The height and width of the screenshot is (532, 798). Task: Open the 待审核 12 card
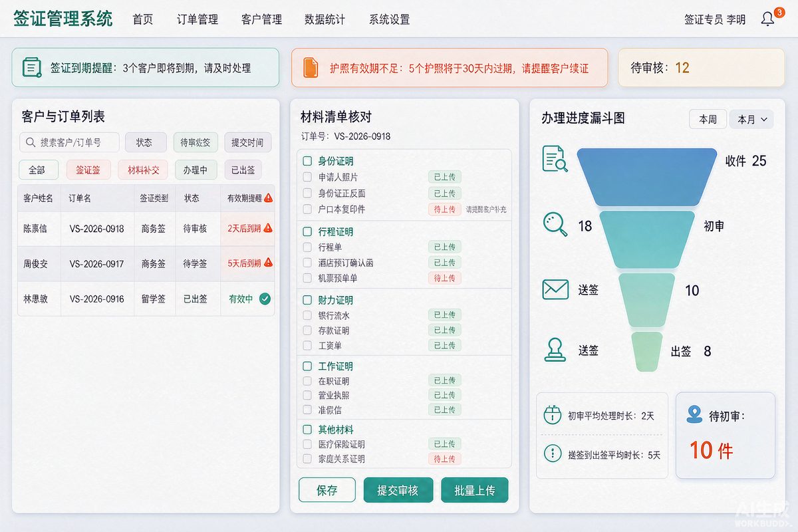pos(702,67)
